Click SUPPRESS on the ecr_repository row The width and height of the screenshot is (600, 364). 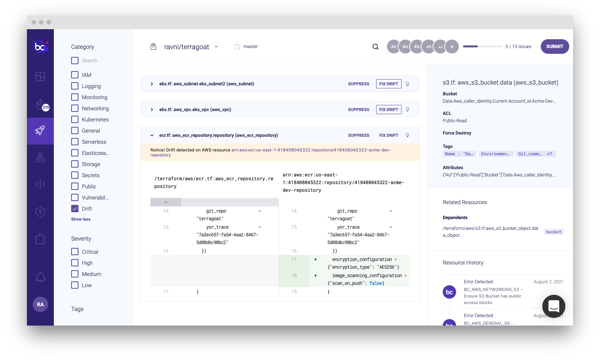(x=358, y=135)
